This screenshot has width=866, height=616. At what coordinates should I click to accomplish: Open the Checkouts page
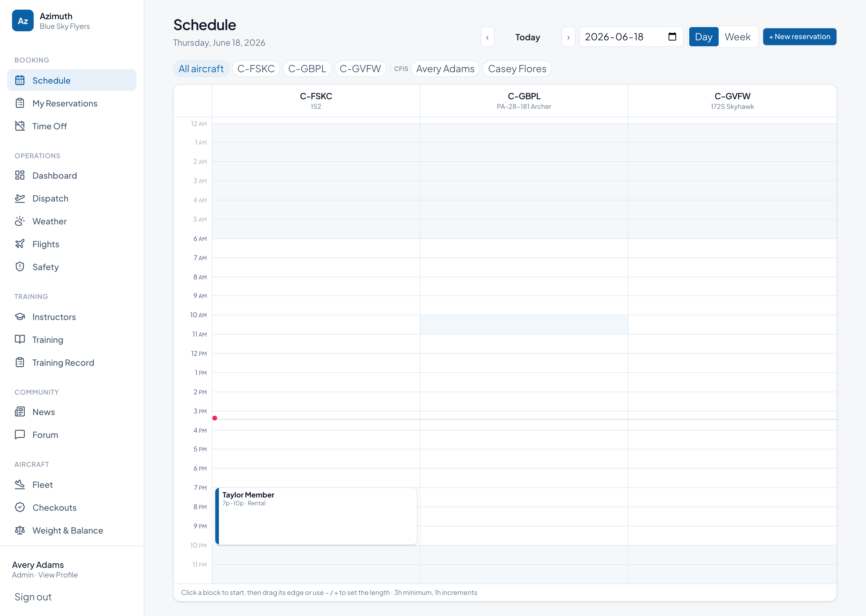tap(72, 507)
